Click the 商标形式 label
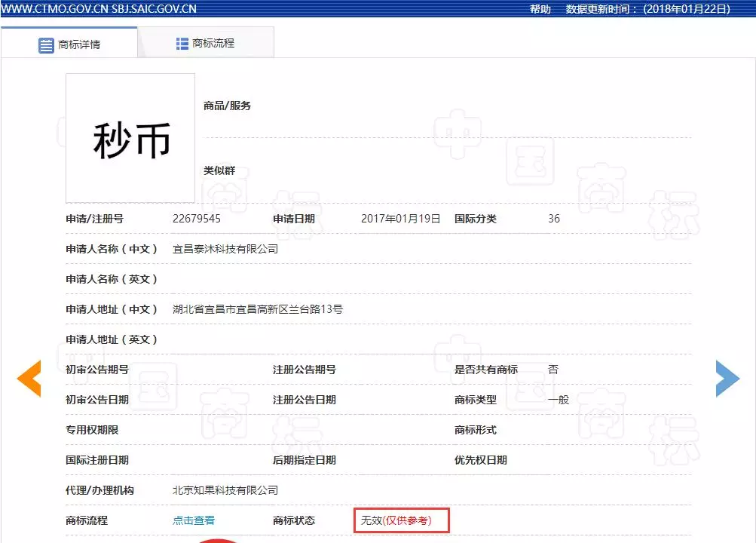The width and height of the screenshot is (756, 543). click(476, 430)
